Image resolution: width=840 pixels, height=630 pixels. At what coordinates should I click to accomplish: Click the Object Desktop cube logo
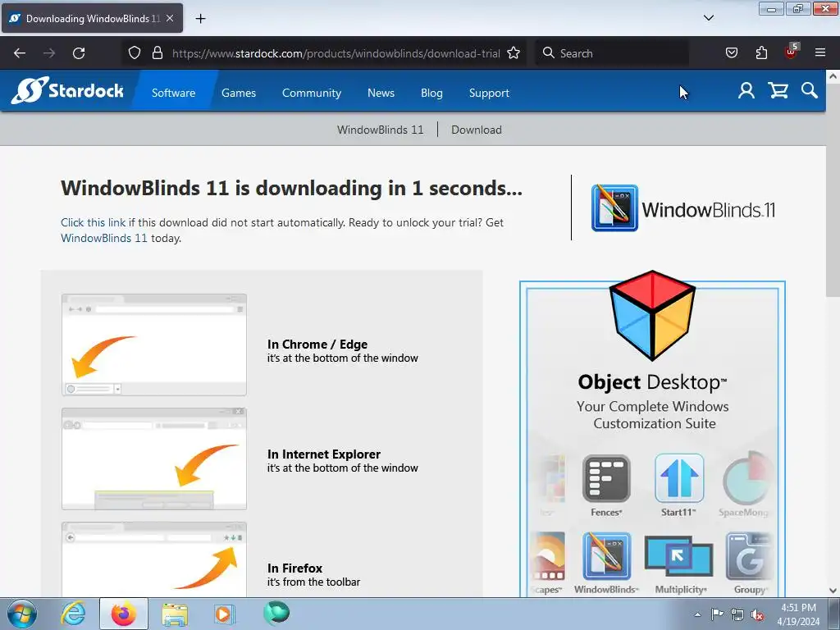652,316
